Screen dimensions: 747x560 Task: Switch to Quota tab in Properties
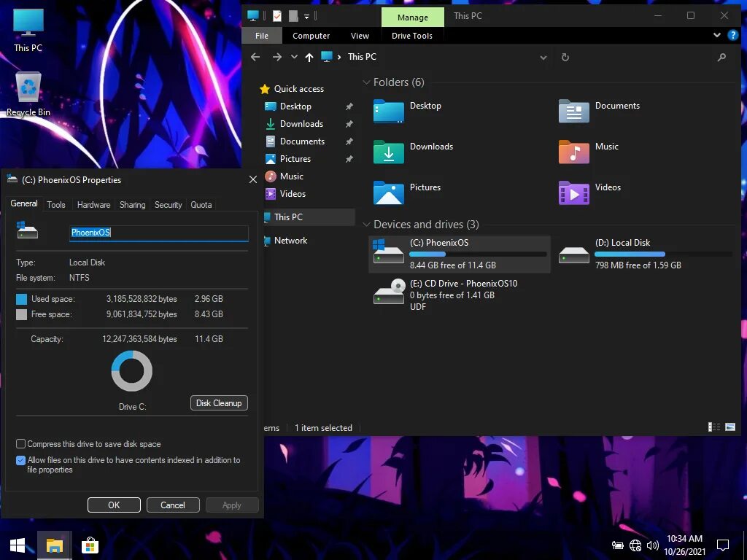point(201,205)
